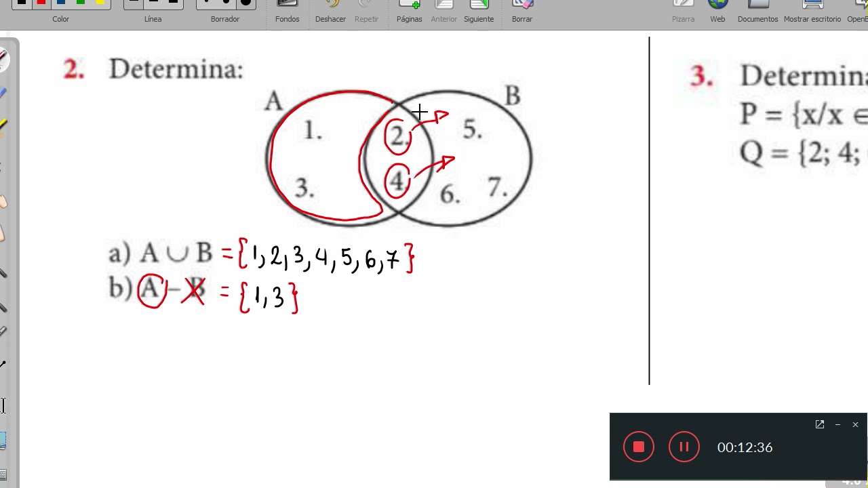The height and width of the screenshot is (488, 868).
Task: Click the 00:12:36 recording timer
Action: point(745,447)
